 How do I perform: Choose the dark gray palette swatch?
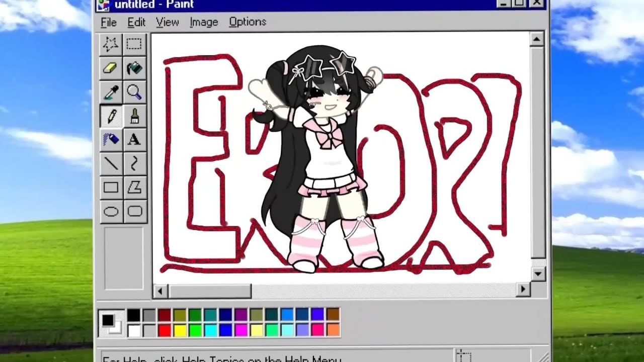[149, 315]
